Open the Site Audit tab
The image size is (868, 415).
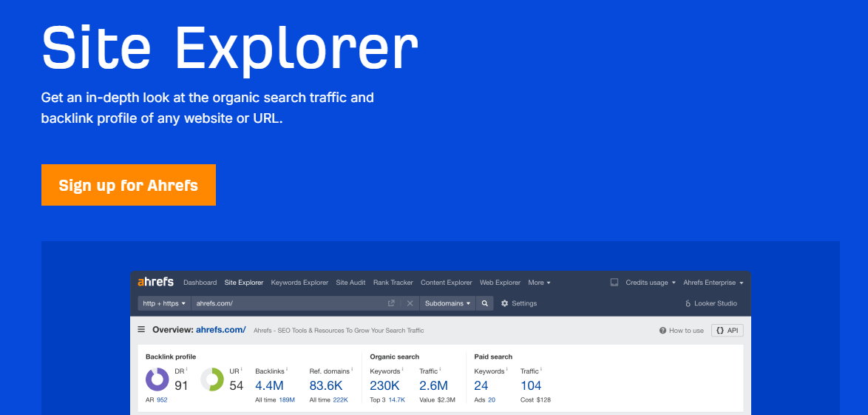click(350, 282)
